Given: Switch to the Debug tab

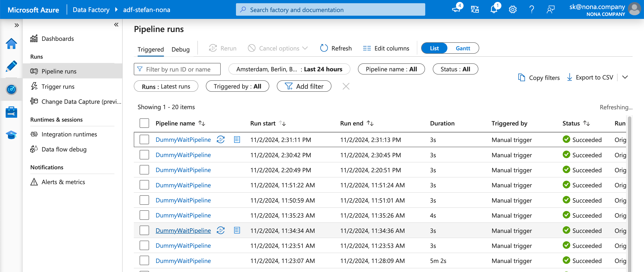Looking at the screenshot, I should (180, 49).
